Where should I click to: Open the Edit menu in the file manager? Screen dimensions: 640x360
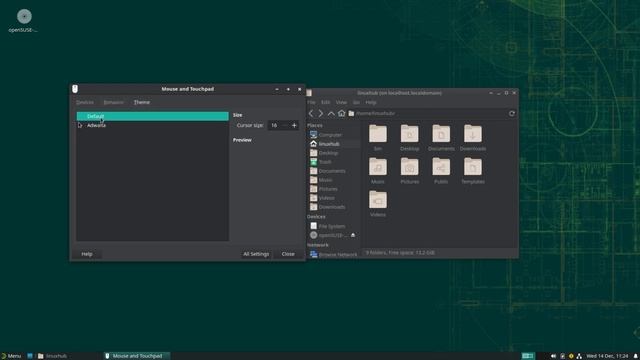tap(325, 102)
